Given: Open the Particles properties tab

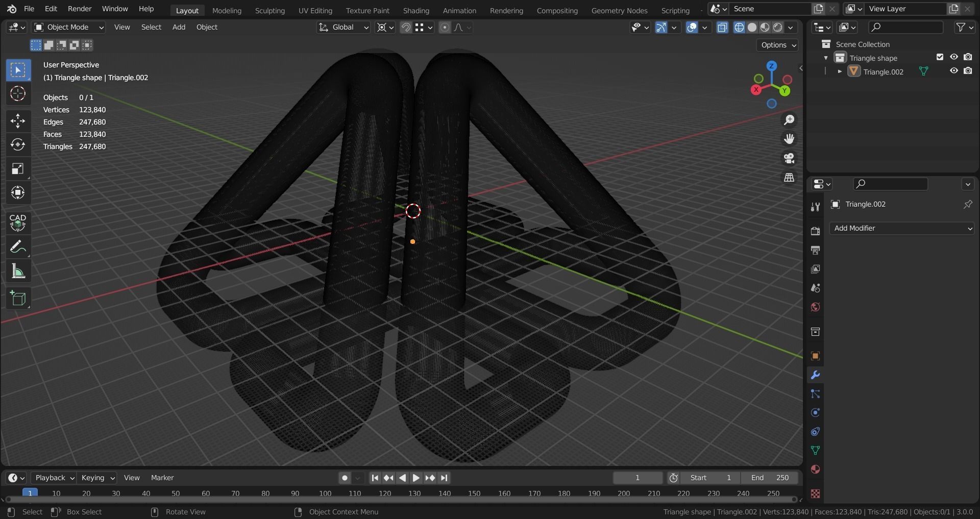Looking at the screenshot, I should pyautogui.click(x=815, y=394).
